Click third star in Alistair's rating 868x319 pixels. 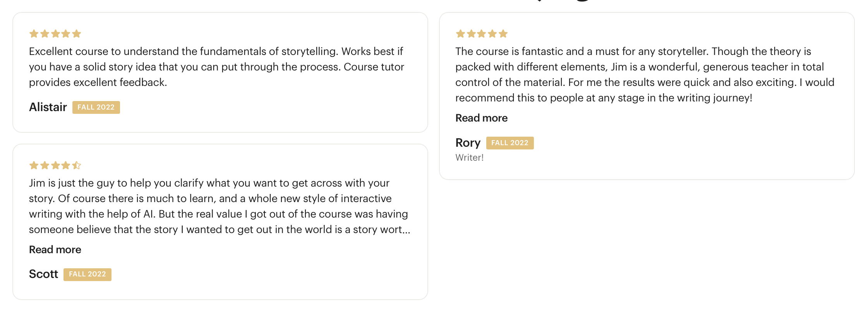(55, 34)
